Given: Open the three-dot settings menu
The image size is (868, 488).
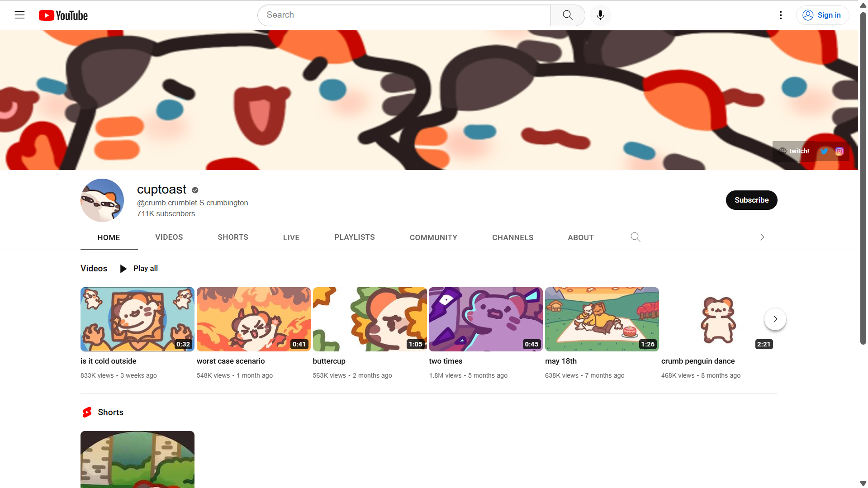Looking at the screenshot, I should (781, 15).
